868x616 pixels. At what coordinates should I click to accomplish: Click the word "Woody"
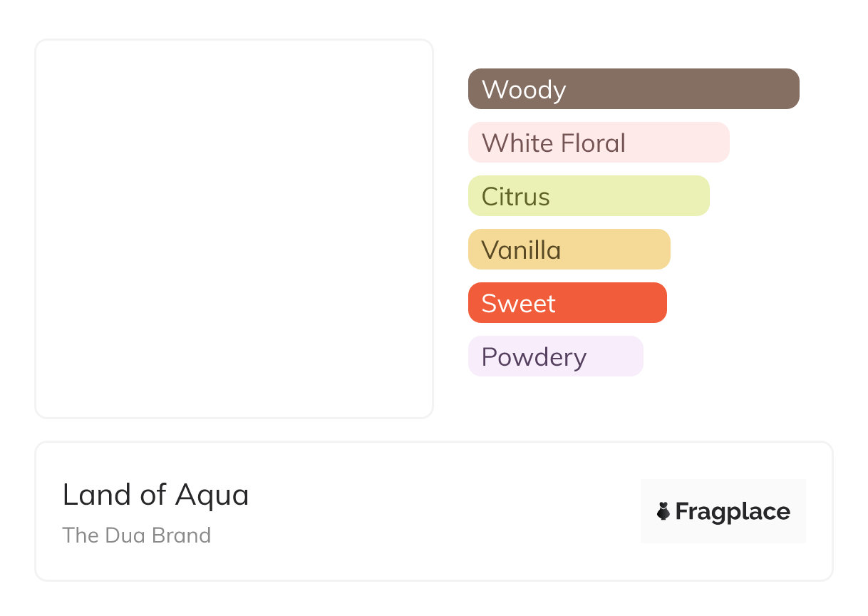click(524, 90)
